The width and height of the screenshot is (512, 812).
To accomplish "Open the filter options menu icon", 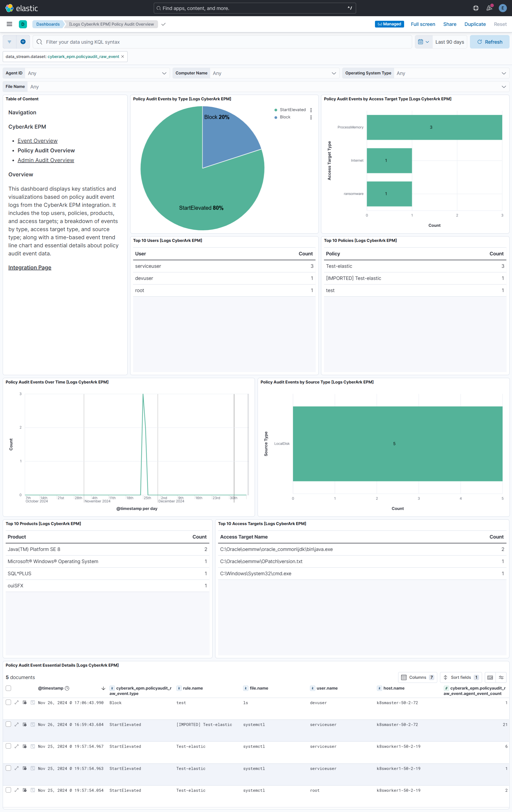I will [x=9, y=42].
